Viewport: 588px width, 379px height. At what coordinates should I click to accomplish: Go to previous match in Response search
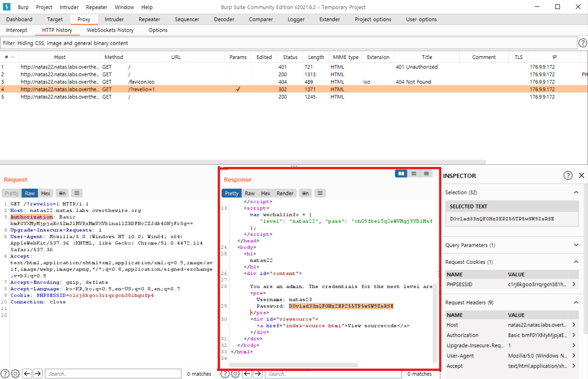[247, 374]
